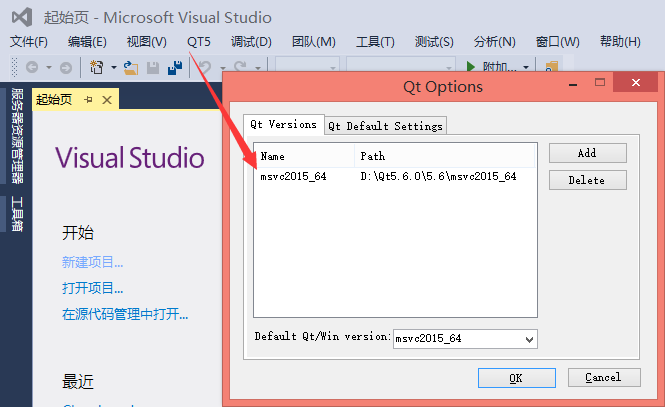
Task: Open the solution configurations combo box
Action: tap(307, 65)
